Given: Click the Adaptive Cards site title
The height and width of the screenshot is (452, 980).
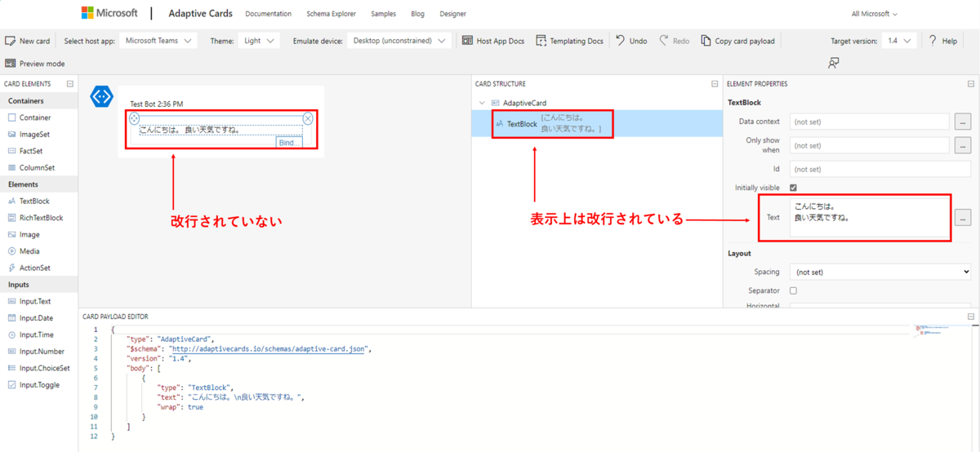Looking at the screenshot, I should 200,14.
